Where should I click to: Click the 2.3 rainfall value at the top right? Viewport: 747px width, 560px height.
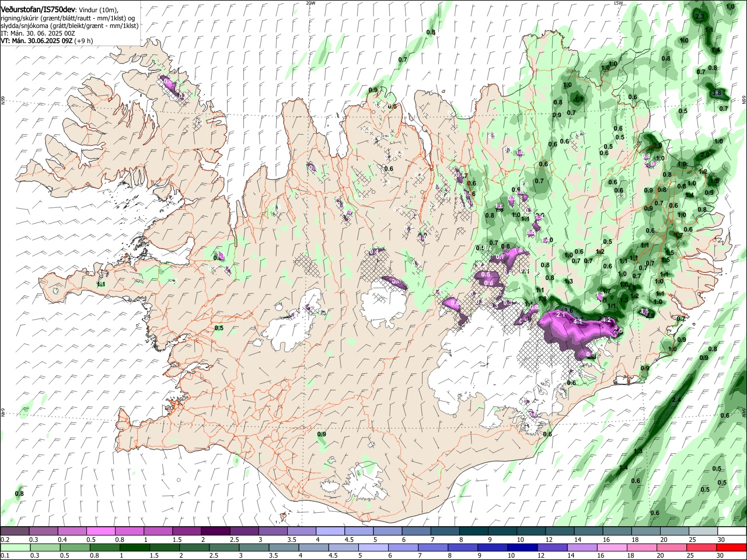click(700, 16)
